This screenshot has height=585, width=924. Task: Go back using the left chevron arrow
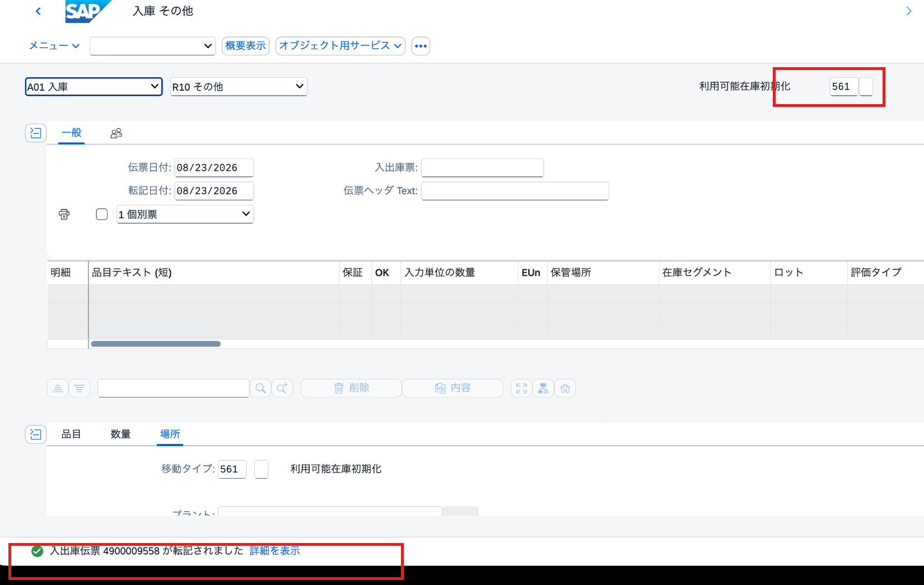(38, 11)
